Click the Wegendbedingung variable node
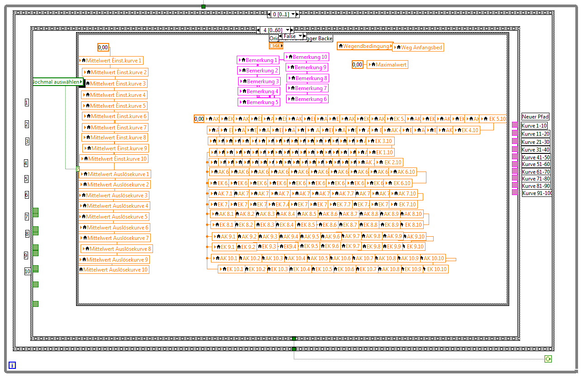588x382 pixels. [365, 46]
